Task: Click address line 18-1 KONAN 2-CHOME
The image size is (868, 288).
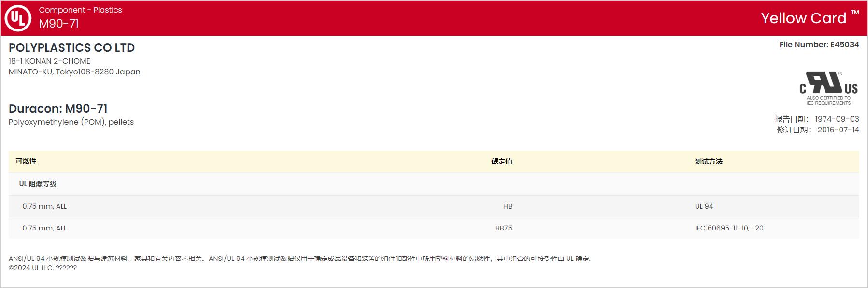Action: (49, 61)
